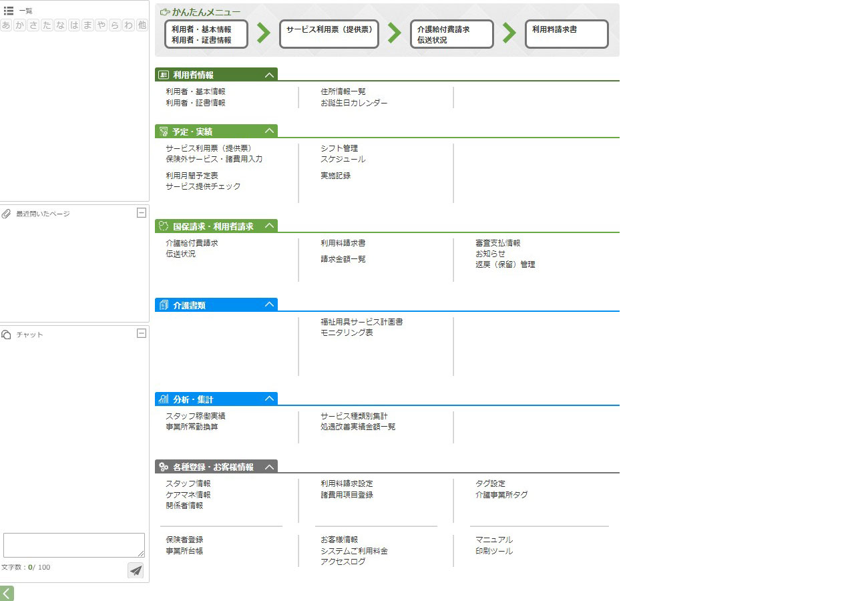Screen dimensions: 868x601
Task: Click the 各種登録・お客様情報 gears icon
Action: [164, 467]
